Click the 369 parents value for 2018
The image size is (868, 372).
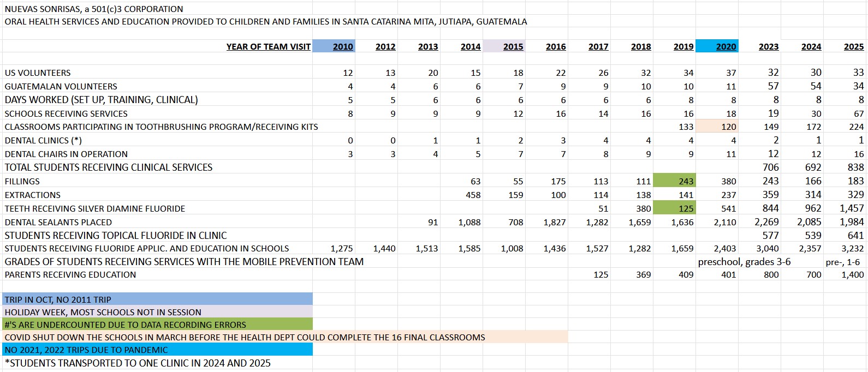click(x=644, y=275)
